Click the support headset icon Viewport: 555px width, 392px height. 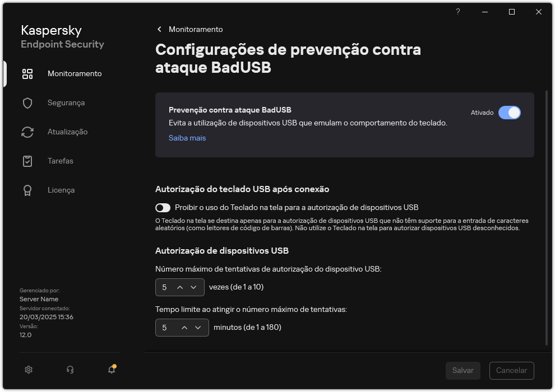tap(70, 370)
